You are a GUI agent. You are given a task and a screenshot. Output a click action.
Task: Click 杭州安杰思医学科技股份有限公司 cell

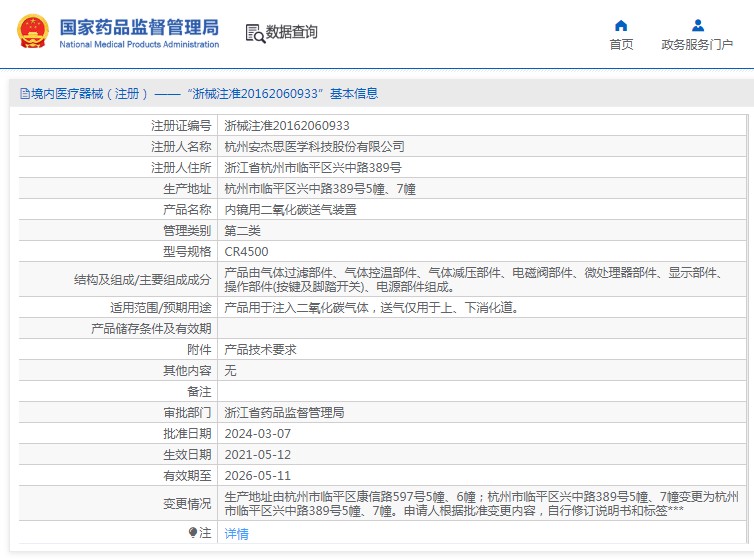[314, 147]
